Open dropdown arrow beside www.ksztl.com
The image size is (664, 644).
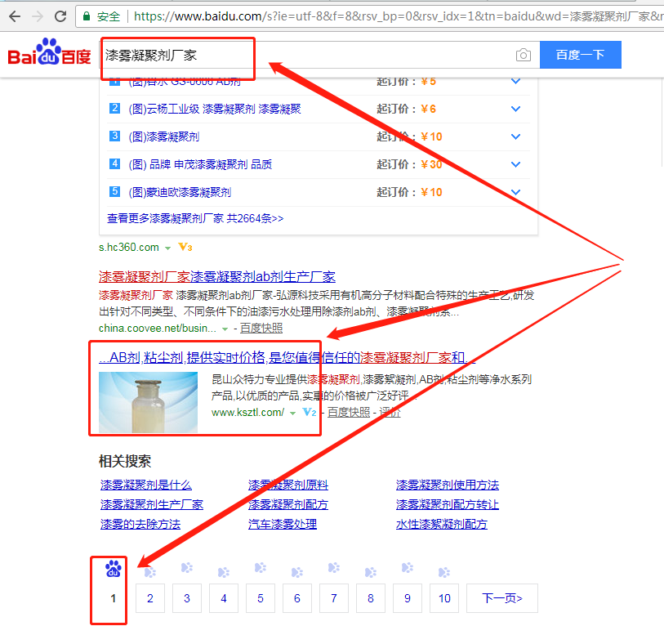[292, 414]
